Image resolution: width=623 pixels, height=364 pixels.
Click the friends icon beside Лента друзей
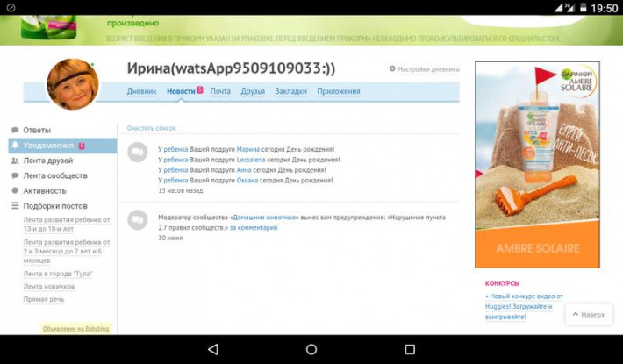tap(15, 161)
